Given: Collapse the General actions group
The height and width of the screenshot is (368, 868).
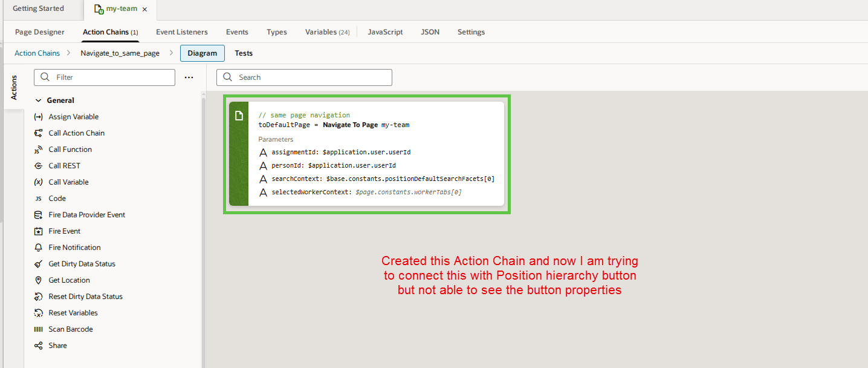Looking at the screenshot, I should (x=39, y=100).
